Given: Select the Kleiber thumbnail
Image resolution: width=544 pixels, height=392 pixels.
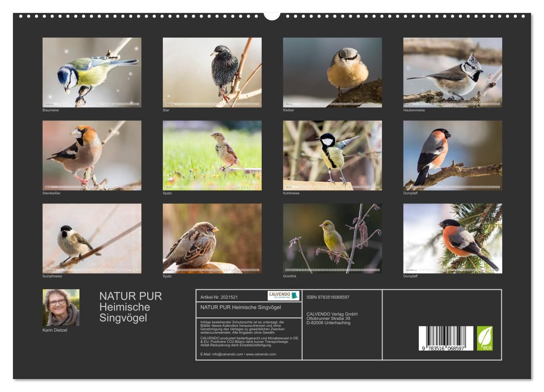Looking at the screenshot, I should [x=332, y=72].
